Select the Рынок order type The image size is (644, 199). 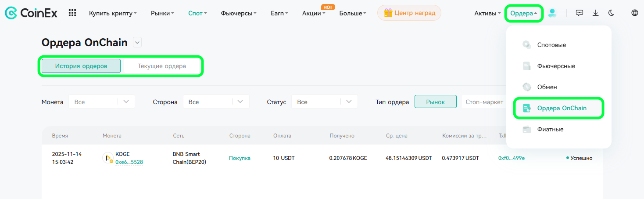point(436,102)
